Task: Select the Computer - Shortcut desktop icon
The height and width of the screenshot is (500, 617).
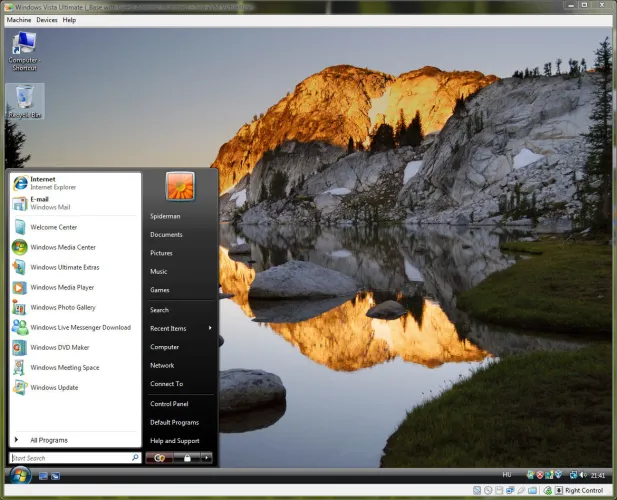Action: [x=24, y=52]
